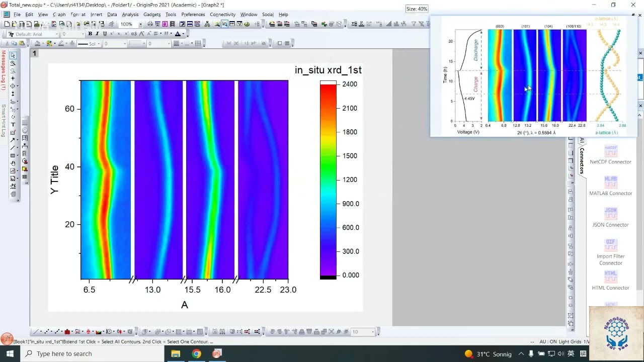The width and height of the screenshot is (644, 362).
Task: Click the line plot icon in bottom toolbar
Action: click(x=36, y=332)
